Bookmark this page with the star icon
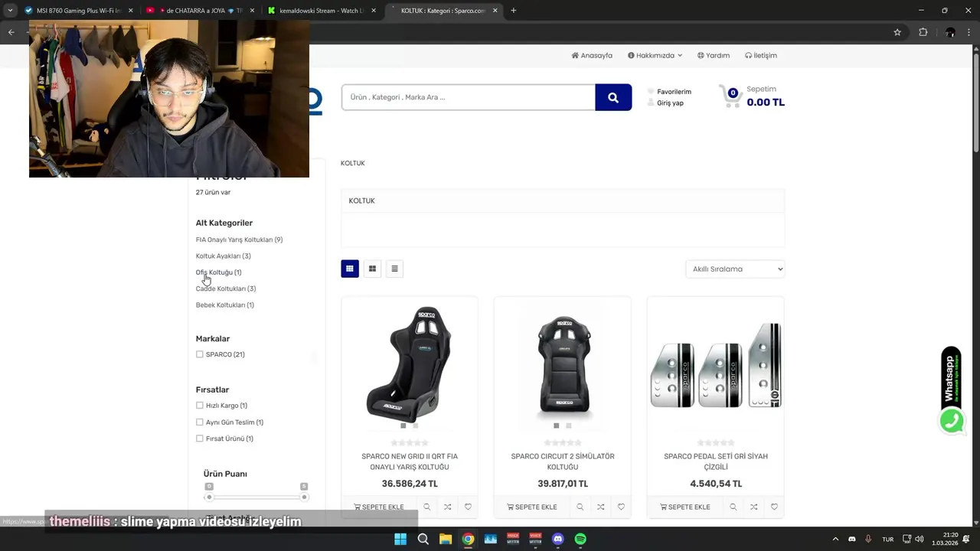 [x=897, y=32]
